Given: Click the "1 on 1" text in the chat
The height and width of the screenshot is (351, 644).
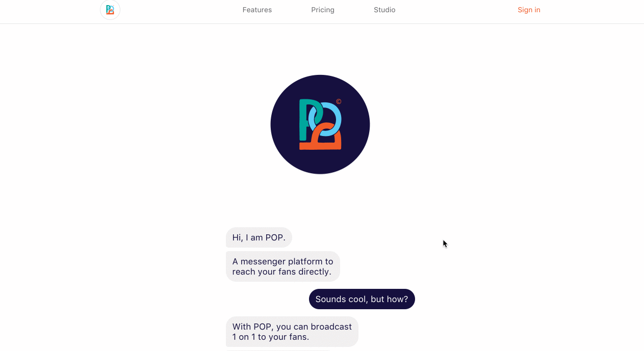Looking at the screenshot, I should click(x=247, y=337).
